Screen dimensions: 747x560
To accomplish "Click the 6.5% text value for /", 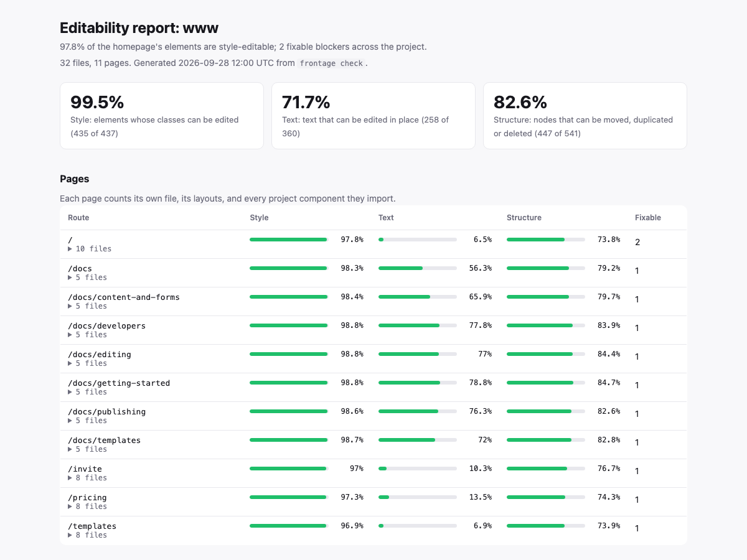I will (482, 240).
